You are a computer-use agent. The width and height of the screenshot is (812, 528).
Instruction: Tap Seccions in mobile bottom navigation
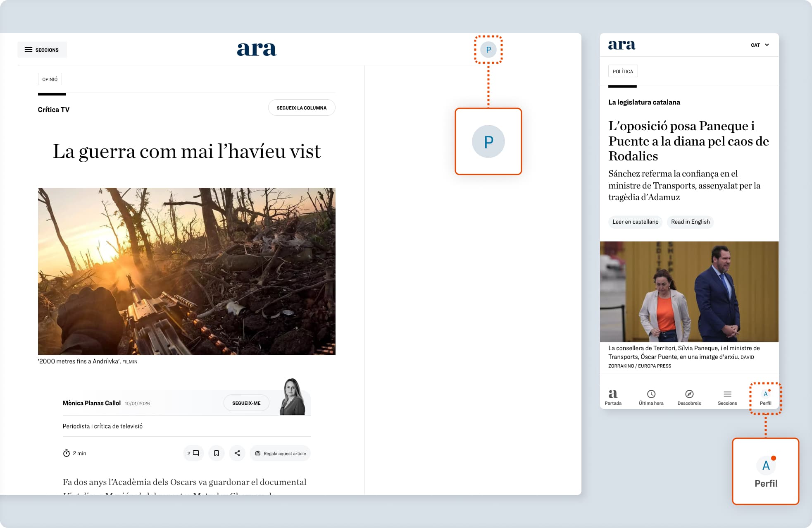pyautogui.click(x=727, y=397)
